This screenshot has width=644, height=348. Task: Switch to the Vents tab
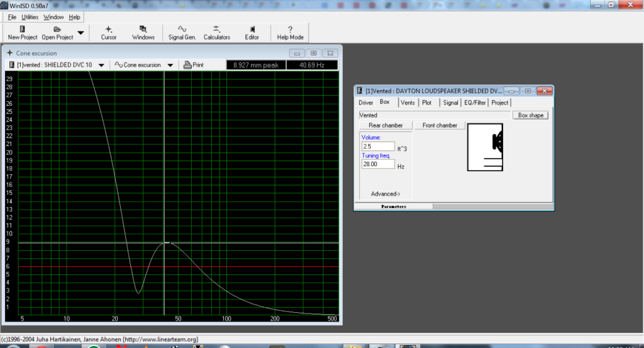click(408, 103)
